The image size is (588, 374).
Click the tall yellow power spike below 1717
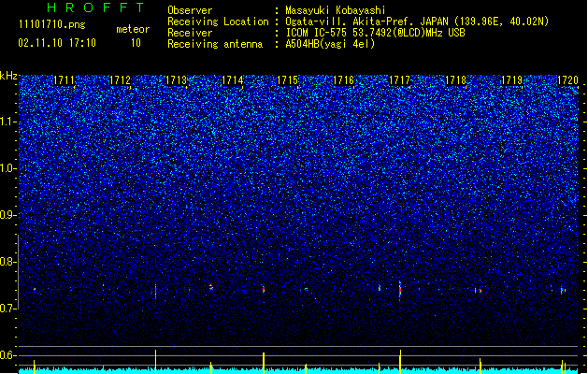(400, 362)
